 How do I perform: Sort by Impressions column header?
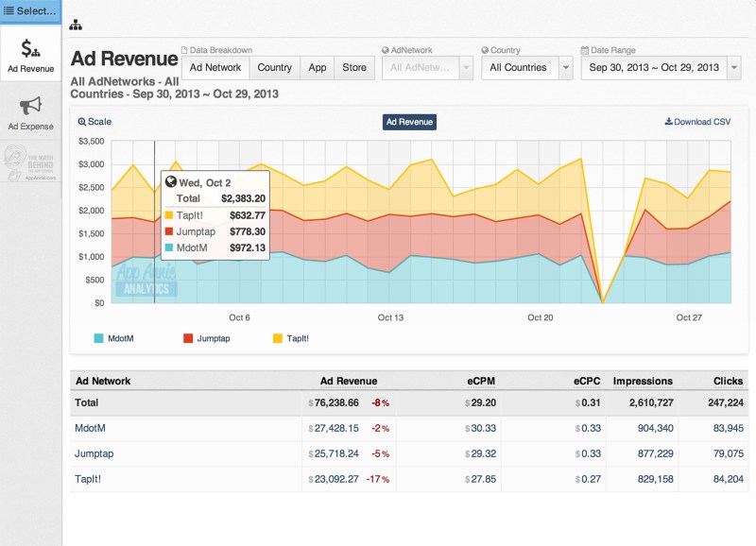643,381
